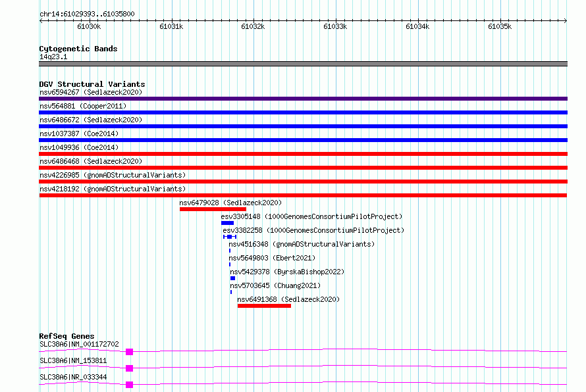Click the SLC38A6|NR_033344 transcript label
This screenshot has width=586, height=392.
(73, 377)
